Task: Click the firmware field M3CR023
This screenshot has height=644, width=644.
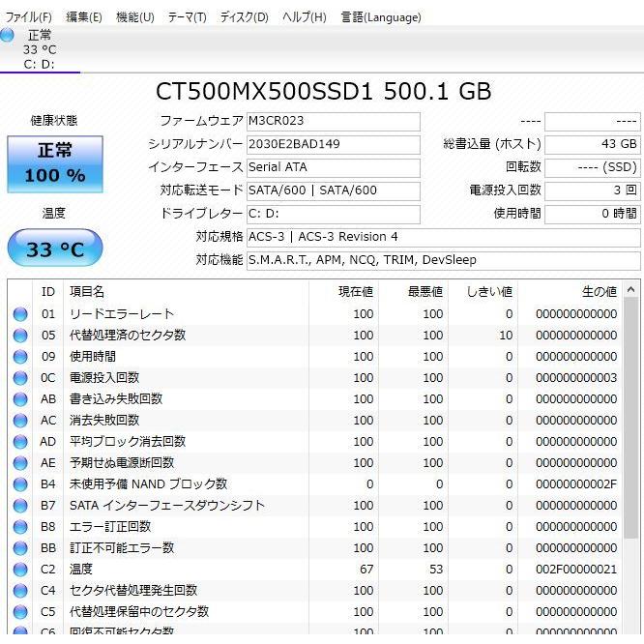Action: click(x=333, y=122)
